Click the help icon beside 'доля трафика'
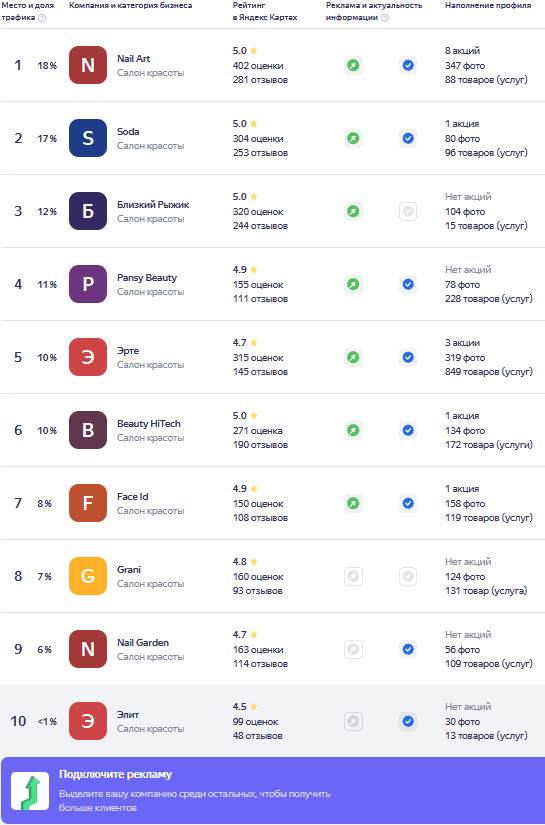 coord(42,17)
